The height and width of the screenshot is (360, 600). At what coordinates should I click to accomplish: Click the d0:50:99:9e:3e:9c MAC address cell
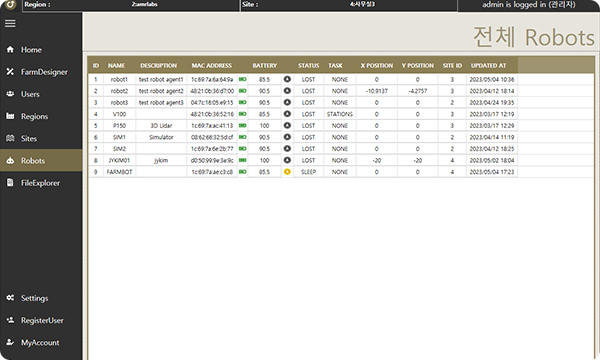point(212,160)
